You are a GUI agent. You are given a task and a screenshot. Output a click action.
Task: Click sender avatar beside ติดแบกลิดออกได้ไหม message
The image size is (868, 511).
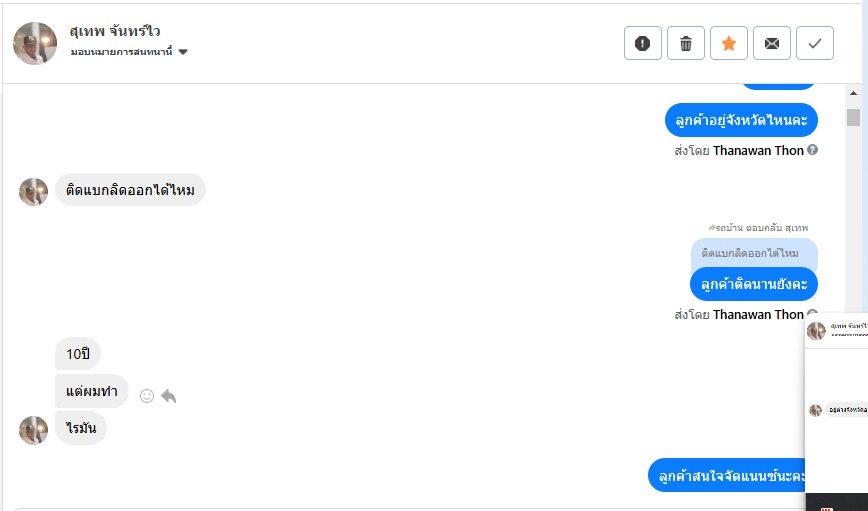click(x=34, y=191)
